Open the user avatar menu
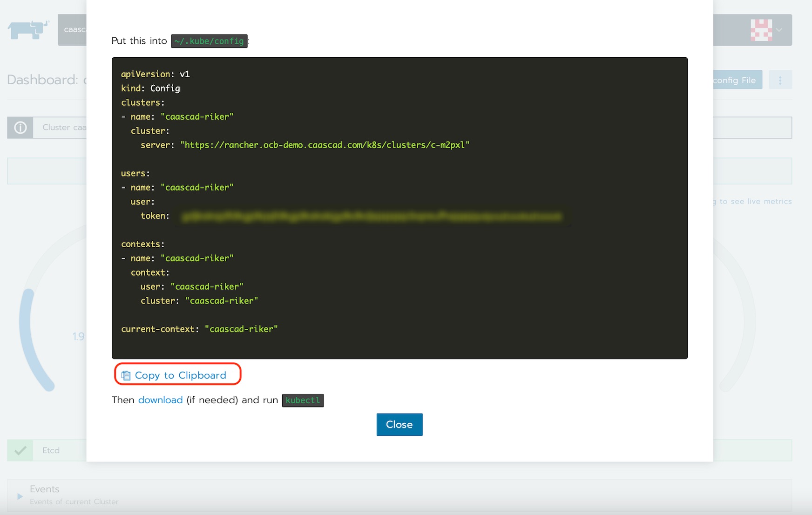Screen dimensions: 812x515 click(761, 30)
